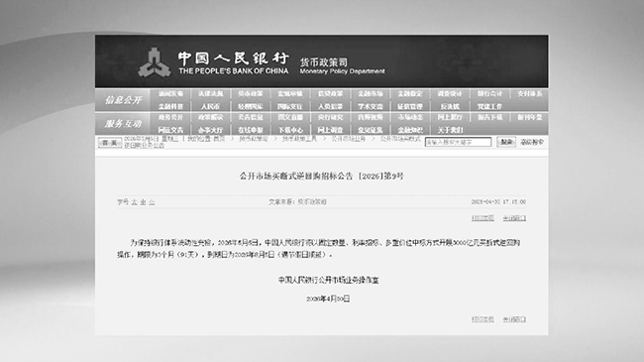Open the 信贷政策 navigation item
Image resolution: width=644 pixels, height=362 pixels.
pos(330,94)
